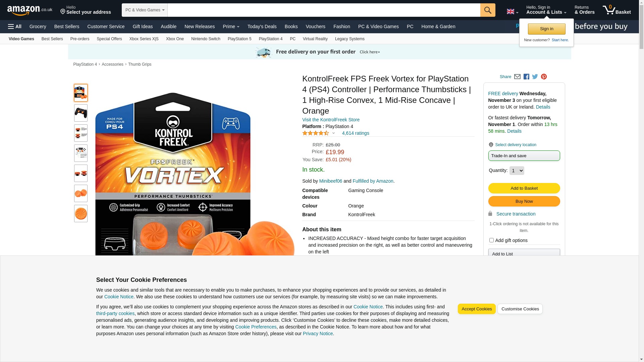
Task: Share product on Facebook icon
Action: pyautogui.click(x=526, y=77)
